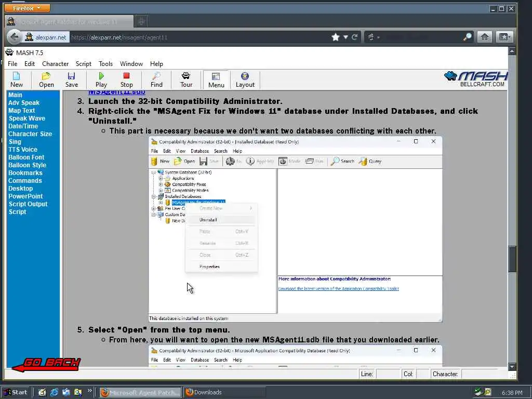The height and width of the screenshot is (399, 532).
Task: Select Main in the sidebar
Action: [x=15, y=95]
